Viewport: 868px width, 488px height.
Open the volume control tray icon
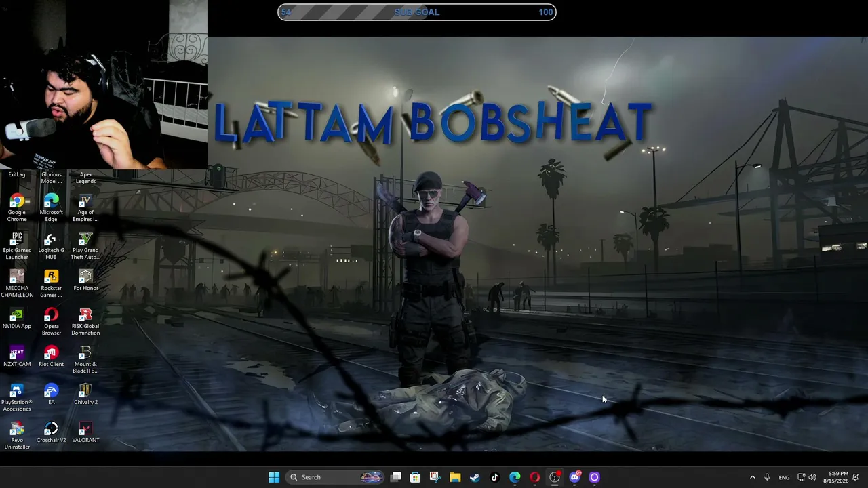coord(812,477)
